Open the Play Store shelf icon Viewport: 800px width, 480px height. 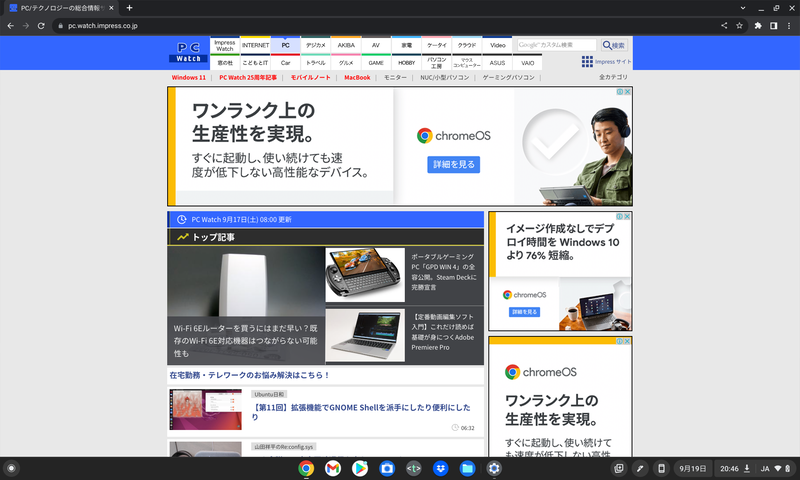click(360, 468)
